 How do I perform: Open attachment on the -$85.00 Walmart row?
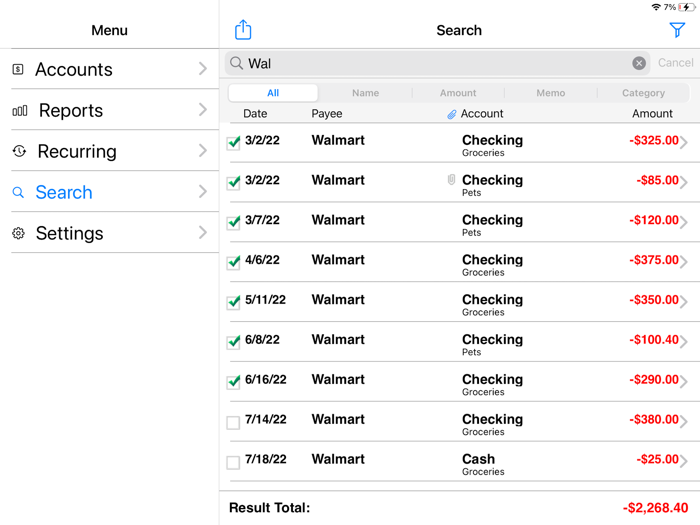click(451, 180)
